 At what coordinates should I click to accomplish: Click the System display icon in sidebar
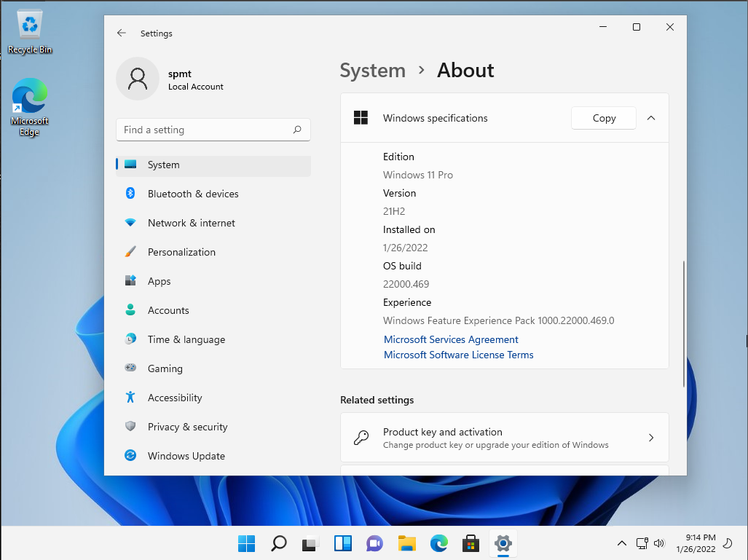tap(130, 165)
